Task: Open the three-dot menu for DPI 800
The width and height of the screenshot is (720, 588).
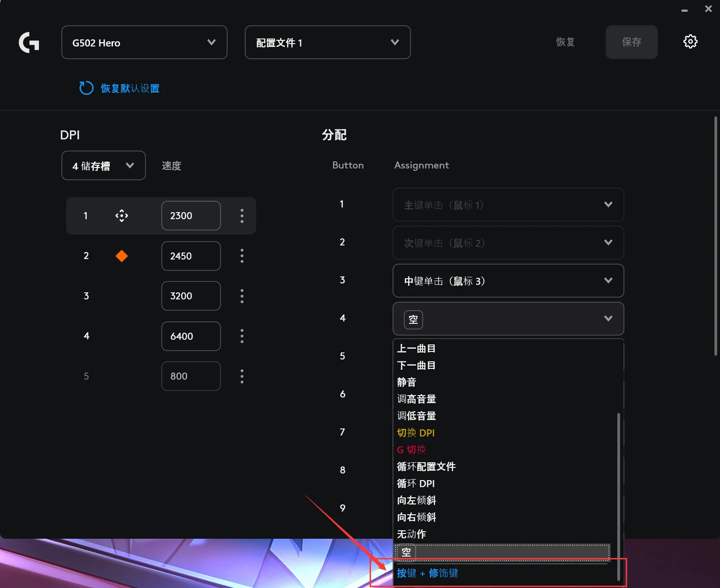Action: click(x=242, y=376)
